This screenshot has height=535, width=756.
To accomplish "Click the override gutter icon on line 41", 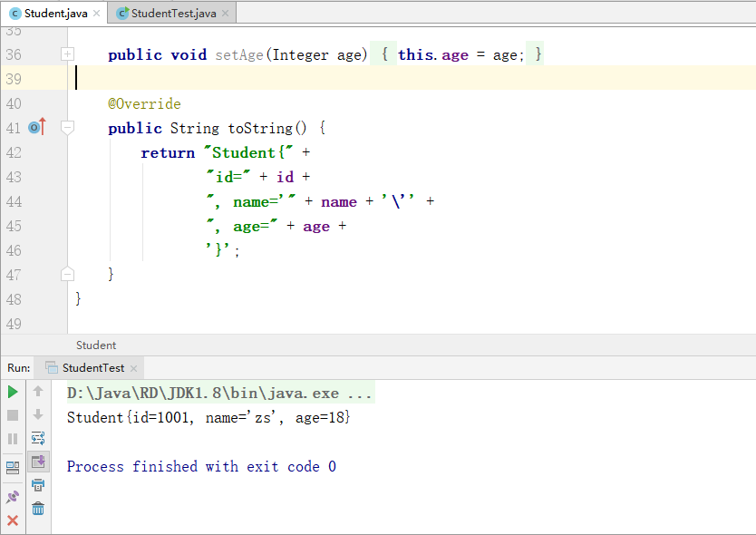I will pyautogui.click(x=36, y=127).
